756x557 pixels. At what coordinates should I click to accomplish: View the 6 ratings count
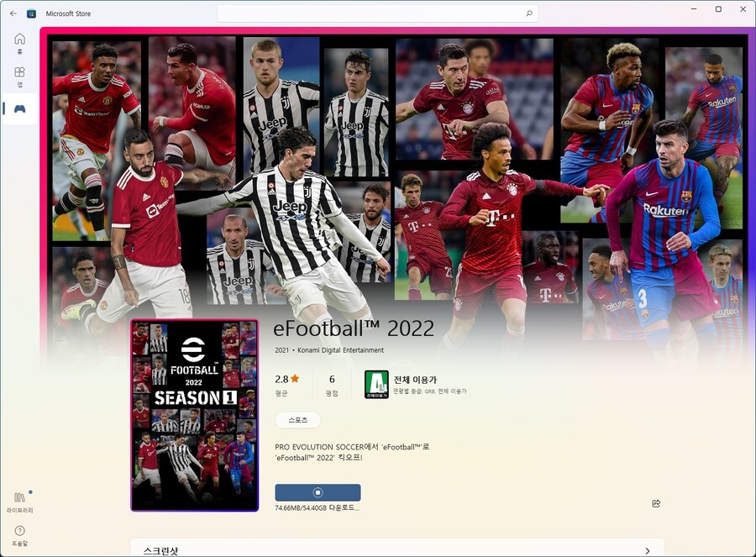(332, 384)
